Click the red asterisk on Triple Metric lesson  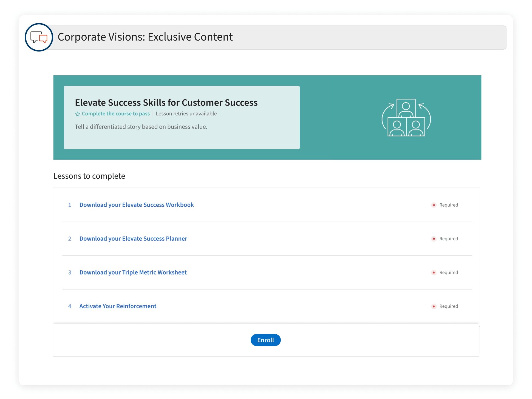434,272
